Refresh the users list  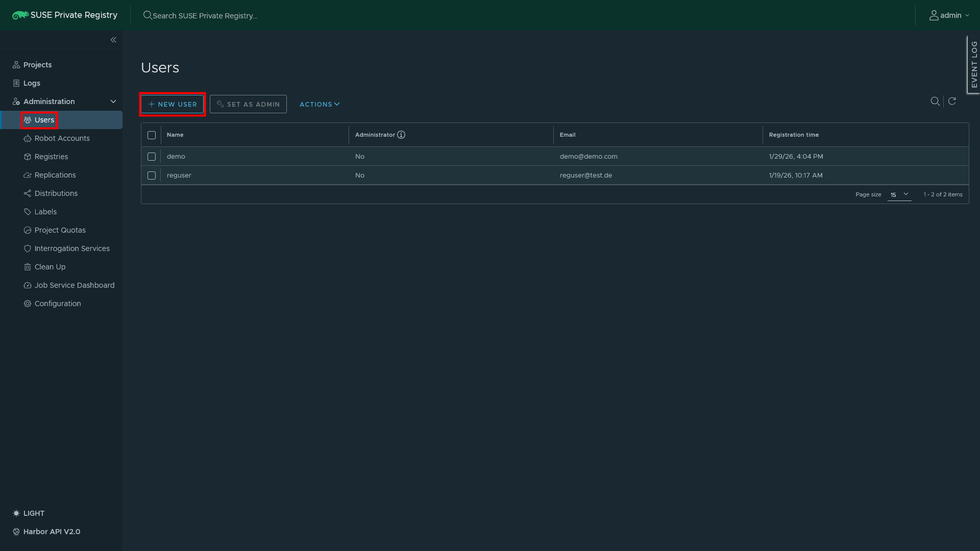pos(952,101)
